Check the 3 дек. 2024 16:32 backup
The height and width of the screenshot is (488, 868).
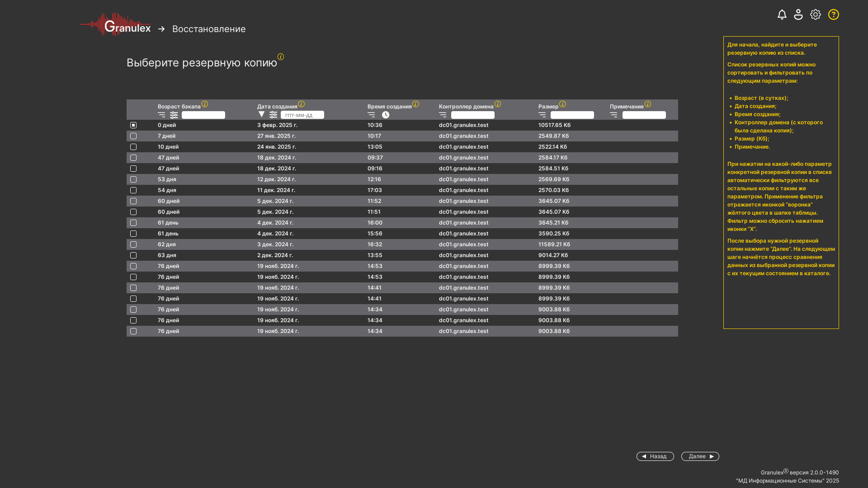point(133,244)
